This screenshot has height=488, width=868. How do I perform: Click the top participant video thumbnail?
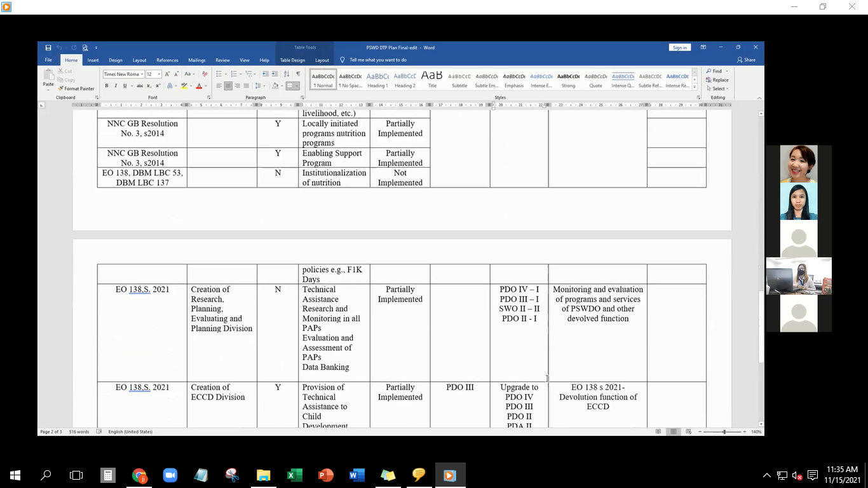[799, 164]
